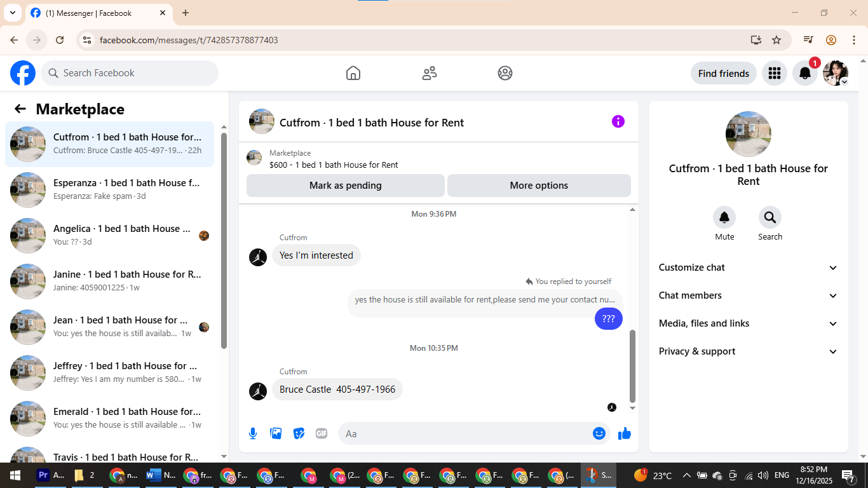This screenshot has width=868, height=488.
Task: Click the browser address bar URL
Action: coord(189,40)
